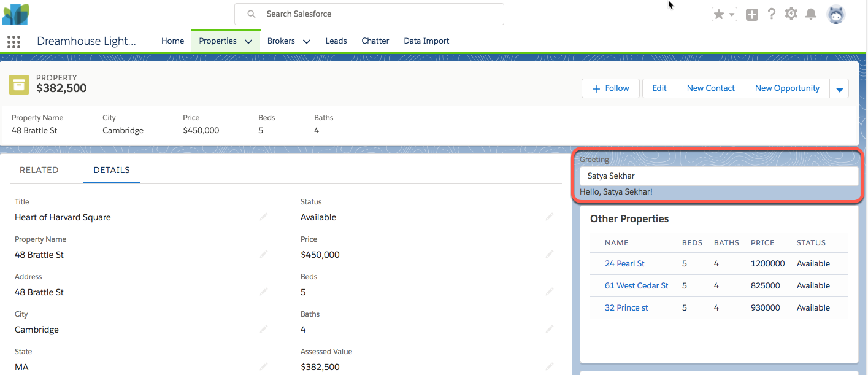Click the price value 930000

click(x=766, y=307)
